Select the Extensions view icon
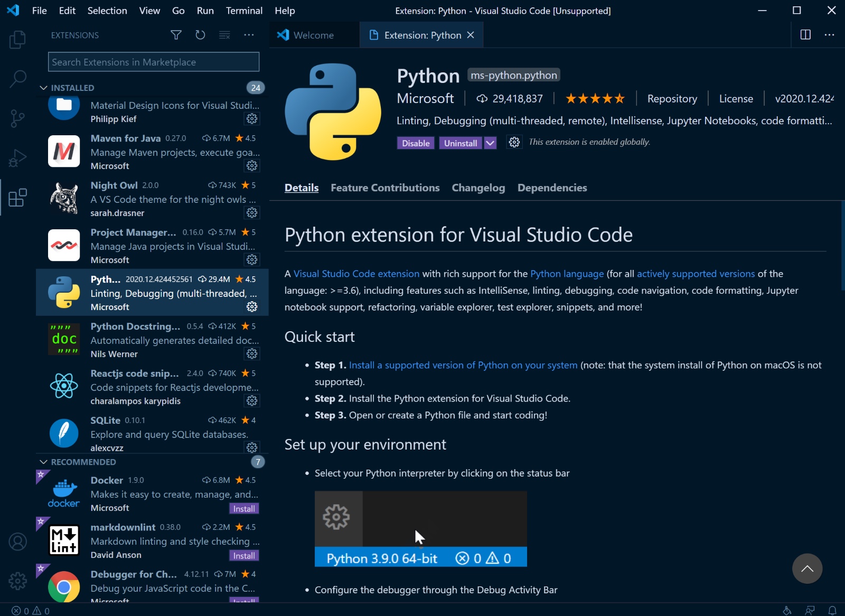The height and width of the screenshot is (616, 845). point(17,198)
